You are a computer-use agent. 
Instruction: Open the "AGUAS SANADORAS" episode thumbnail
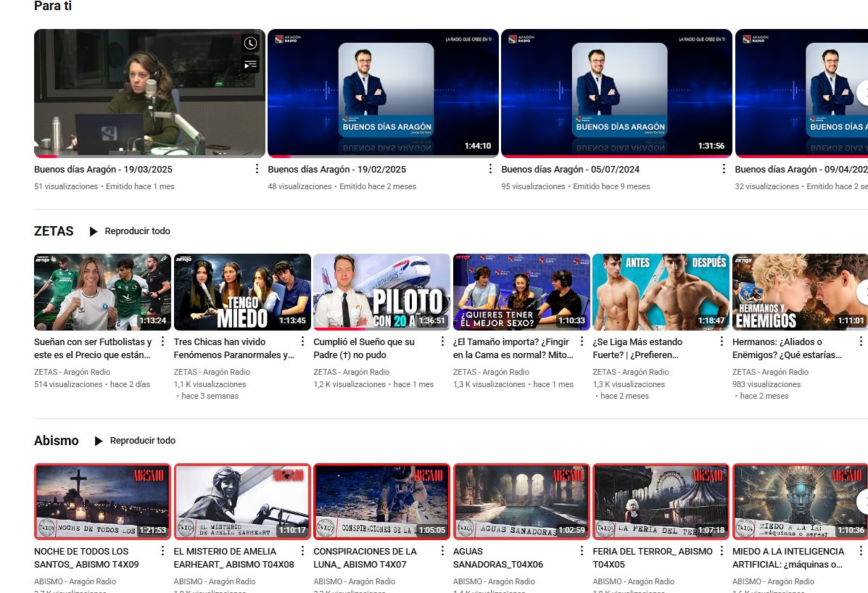click(521, 501)
